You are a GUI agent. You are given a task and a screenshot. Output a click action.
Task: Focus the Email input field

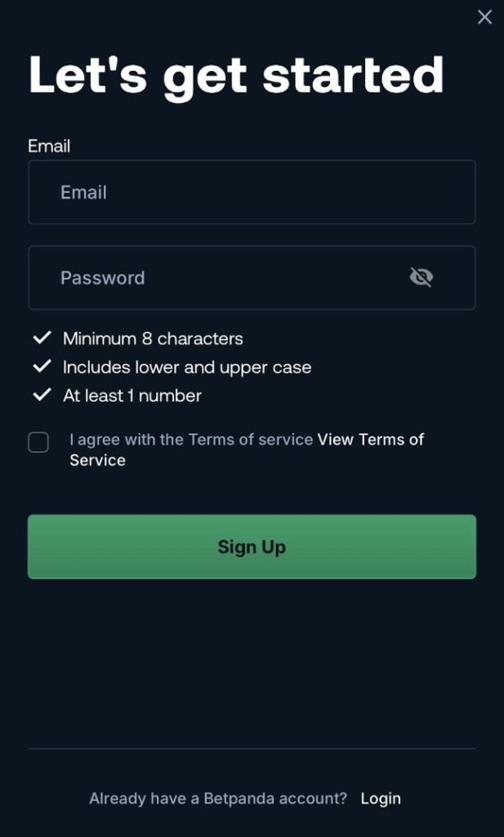[252, 193]
